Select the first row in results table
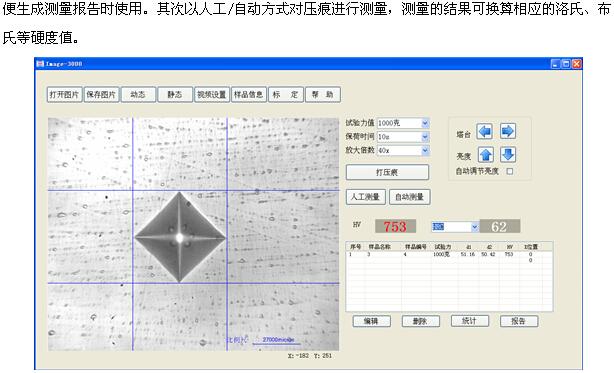 [449, 254]
